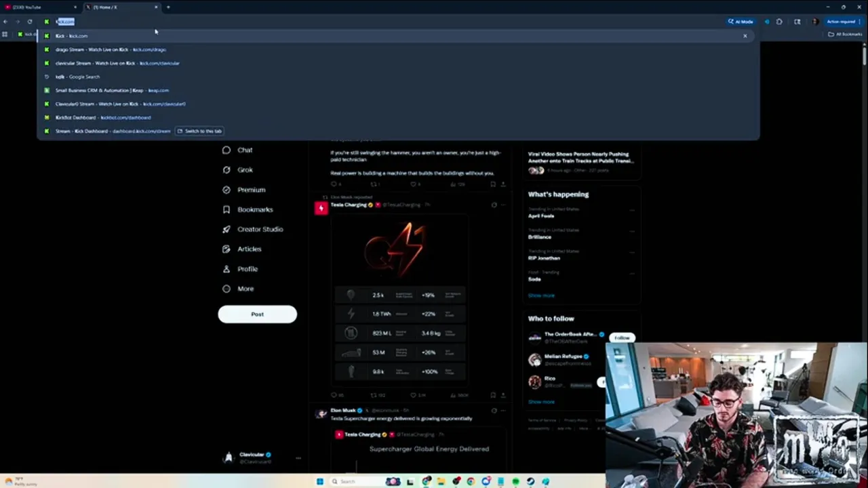Click the April Fools trending topic

[541, 216]
